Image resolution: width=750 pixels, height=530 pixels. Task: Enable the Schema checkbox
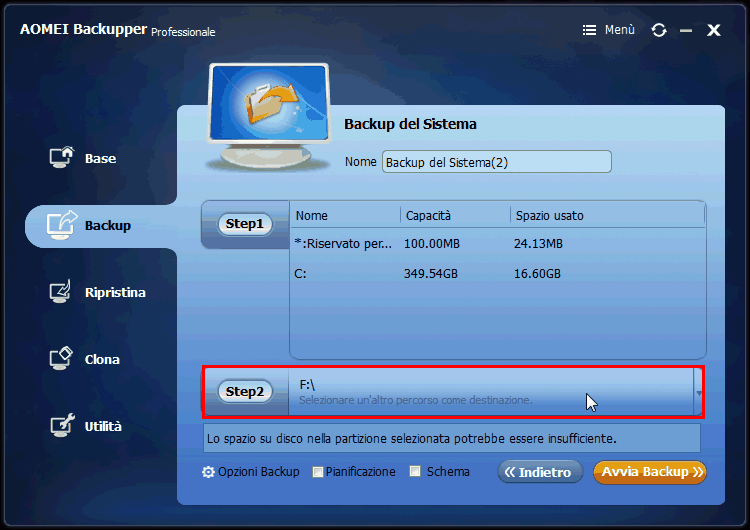pos(415,472)
